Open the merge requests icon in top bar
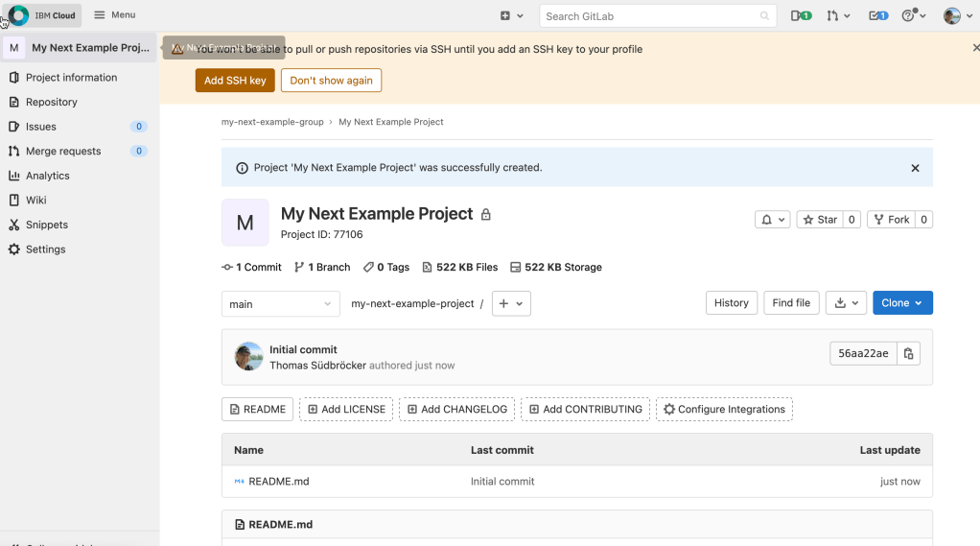This screenshot has width=980, height=546. [x=837, y=15]
